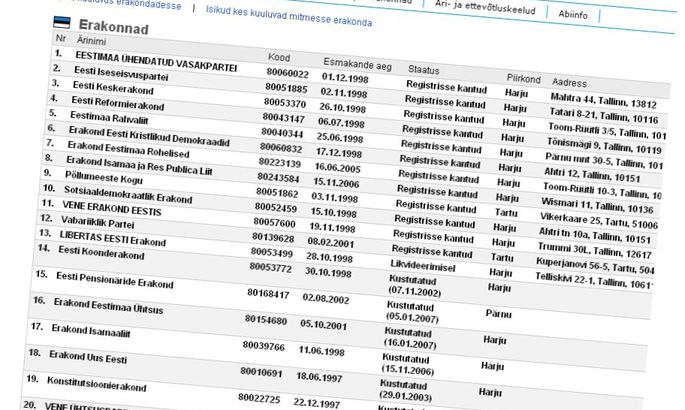The height and width of the screenshot is (410, 685).
Task: Select Vabariiklik Partei party name
Action: click(97, 222)
